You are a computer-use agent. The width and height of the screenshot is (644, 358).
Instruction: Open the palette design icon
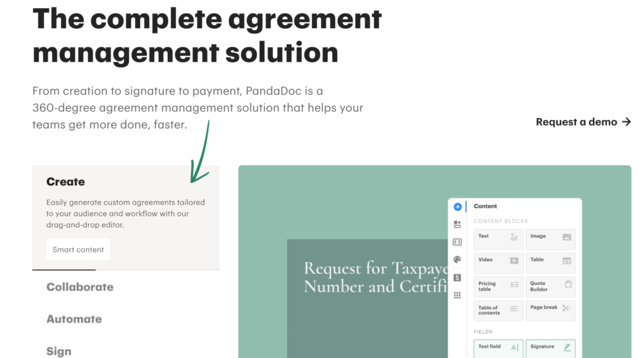pyautogui.click(x=457, y=259)
